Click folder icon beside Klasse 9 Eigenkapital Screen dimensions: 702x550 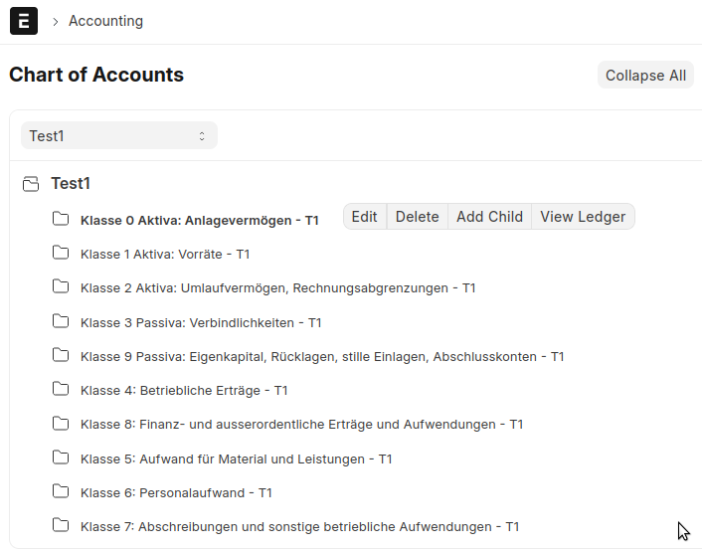click(61, 355)
